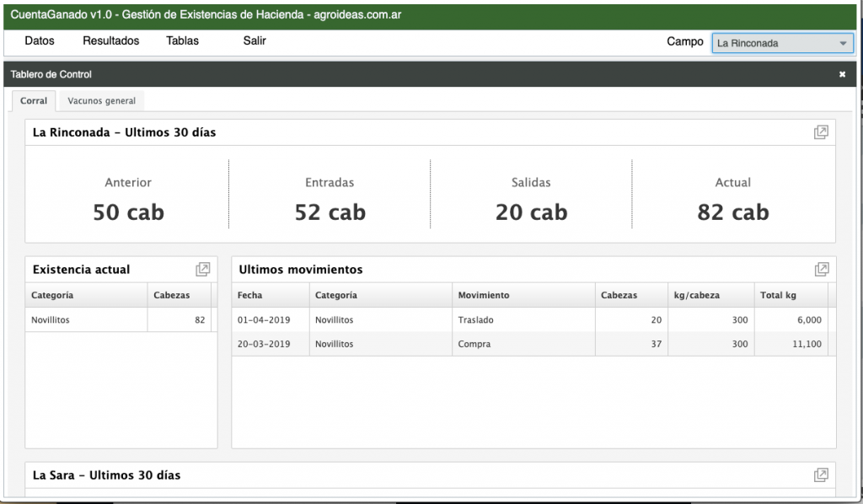Pop out the Ultimos movimientos panel

[x=821, y=269]
